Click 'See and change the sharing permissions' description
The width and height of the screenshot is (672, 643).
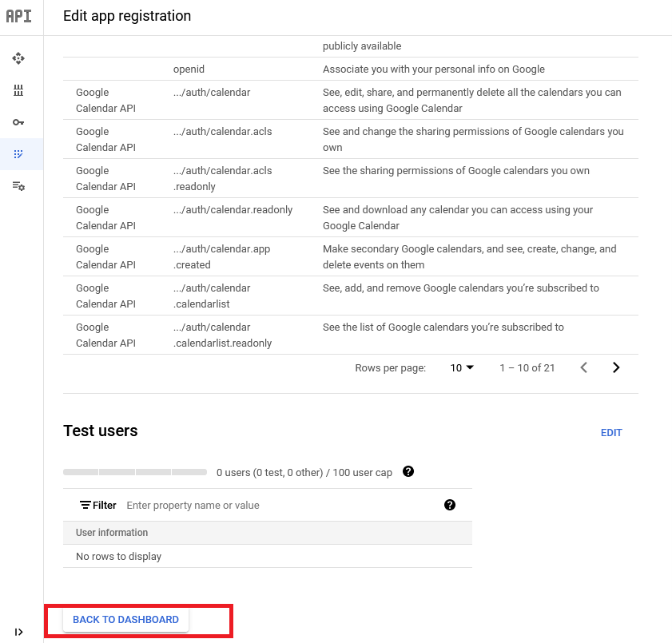[473, 139]
